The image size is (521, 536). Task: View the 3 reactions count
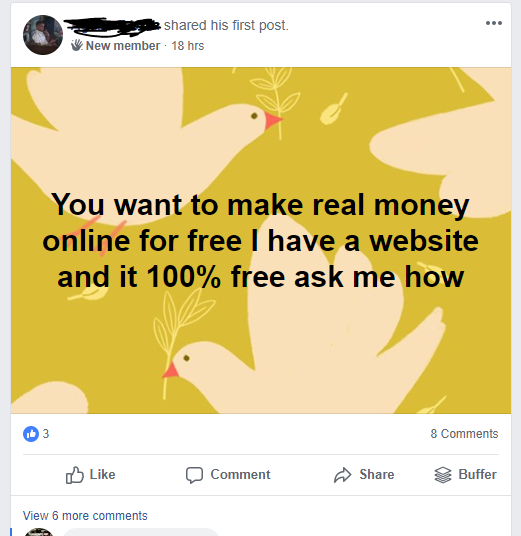click(46, 434)
